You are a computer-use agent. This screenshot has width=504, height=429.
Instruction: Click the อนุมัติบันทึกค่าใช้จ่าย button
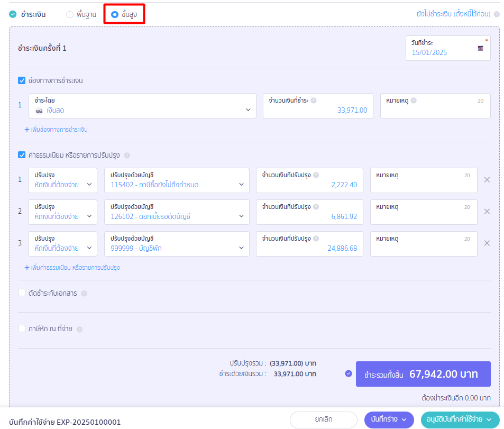click(x=460, y=419)
